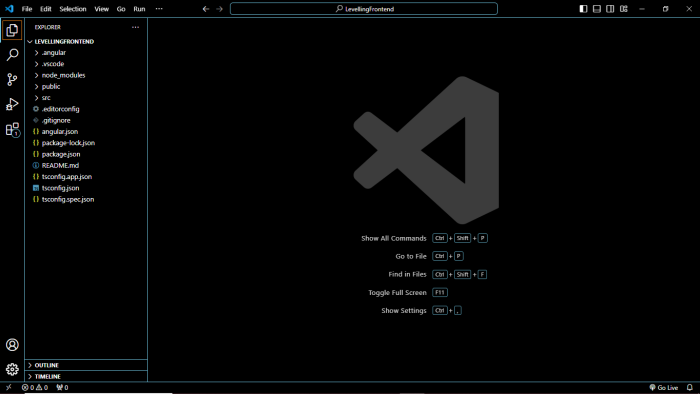Open the README.md file

click(x=86, y=166)
